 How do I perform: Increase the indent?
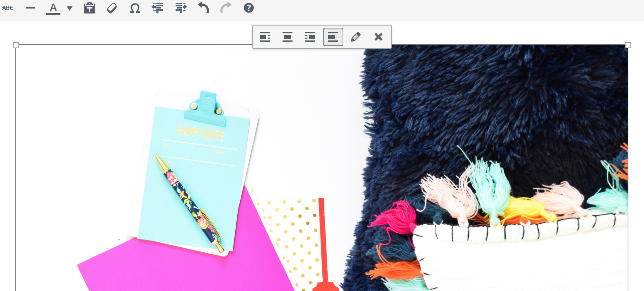[181, 8]
